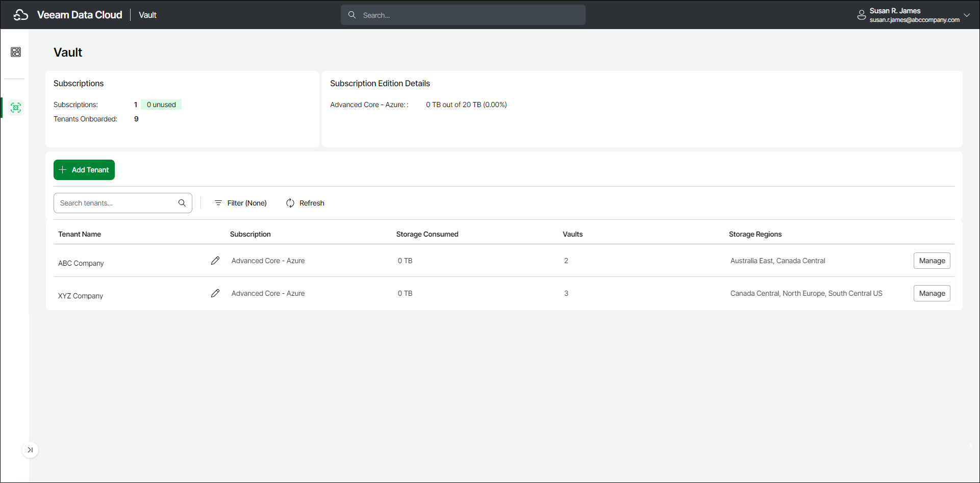The width and height of the screenshot is (980, 483).
Task: Click the magnifier icon in top search
Action: [352, 15]
